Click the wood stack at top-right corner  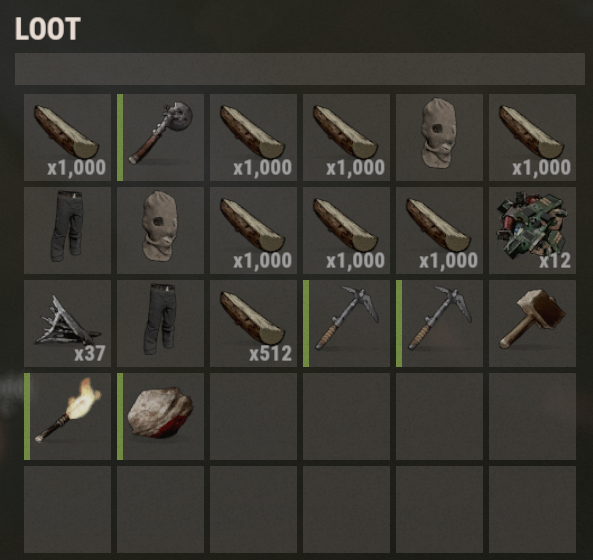(532, 137)
